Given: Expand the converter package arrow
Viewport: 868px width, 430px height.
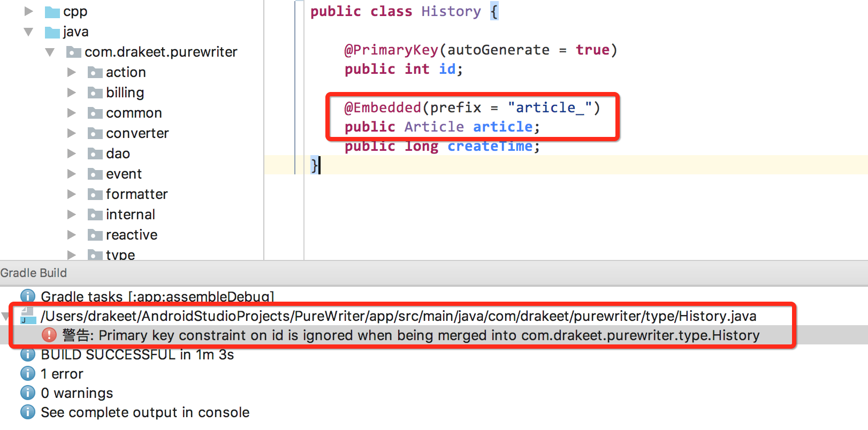Looking at the screenshot, I should [x=71, y=134].
